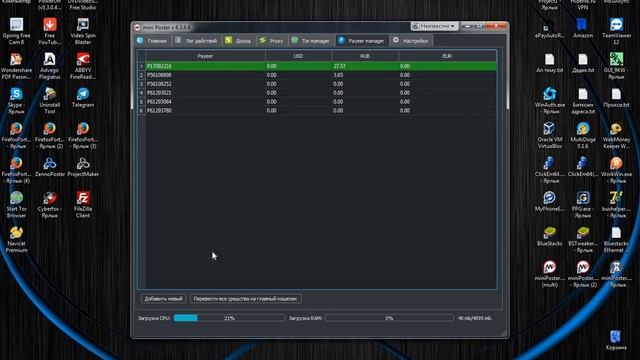640x360 pixels.
Task: Click the Telegram desktop icon
Action: [83, 98]
